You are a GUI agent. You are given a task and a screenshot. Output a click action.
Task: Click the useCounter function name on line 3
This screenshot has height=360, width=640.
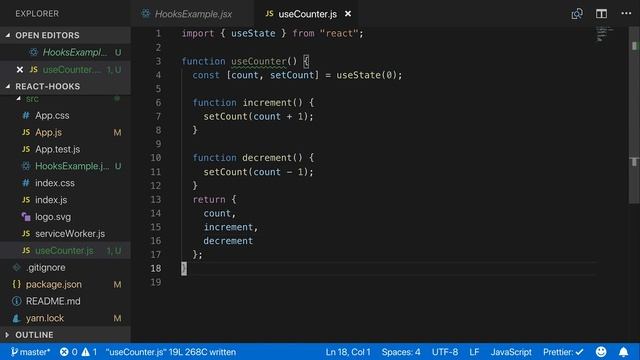259,61
